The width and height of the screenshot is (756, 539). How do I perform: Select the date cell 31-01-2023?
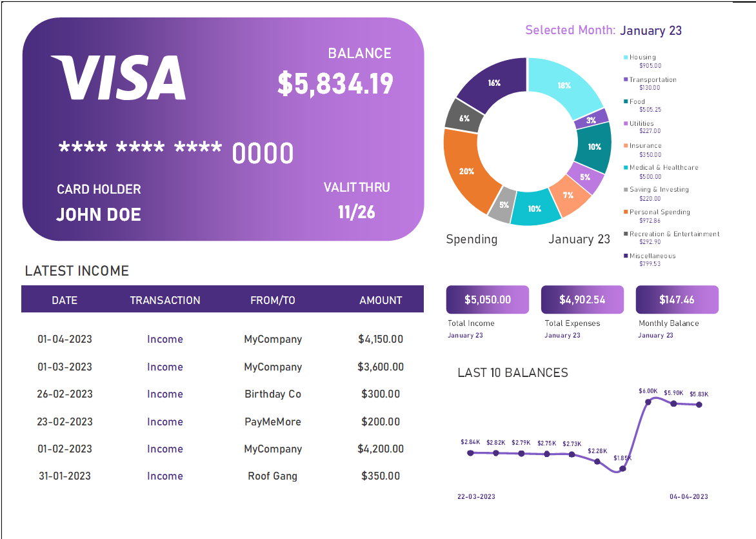click(x=65, y=476)
